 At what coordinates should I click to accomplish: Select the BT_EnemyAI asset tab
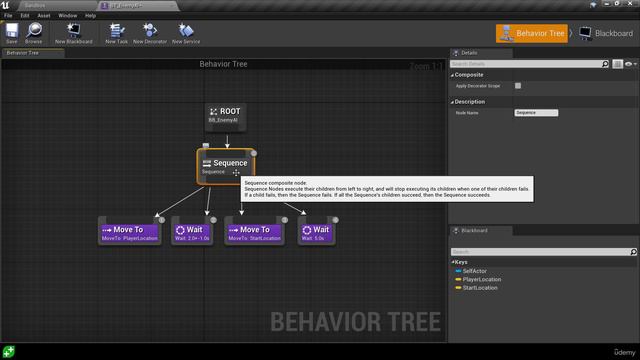(138, 6)
